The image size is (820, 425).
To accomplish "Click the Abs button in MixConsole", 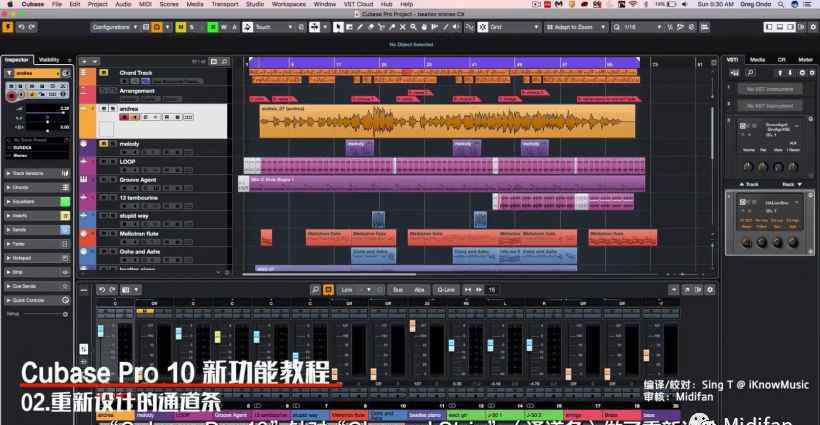I will (x=419, y=290).
